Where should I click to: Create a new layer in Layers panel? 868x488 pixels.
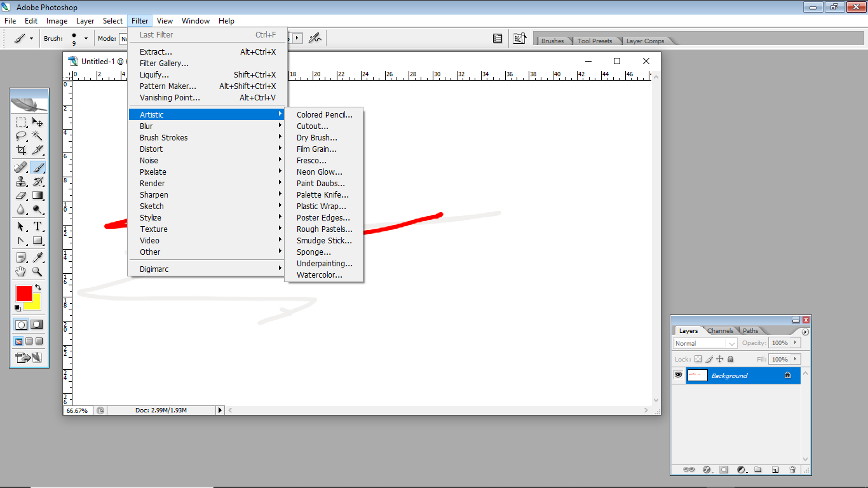[775, 470]
